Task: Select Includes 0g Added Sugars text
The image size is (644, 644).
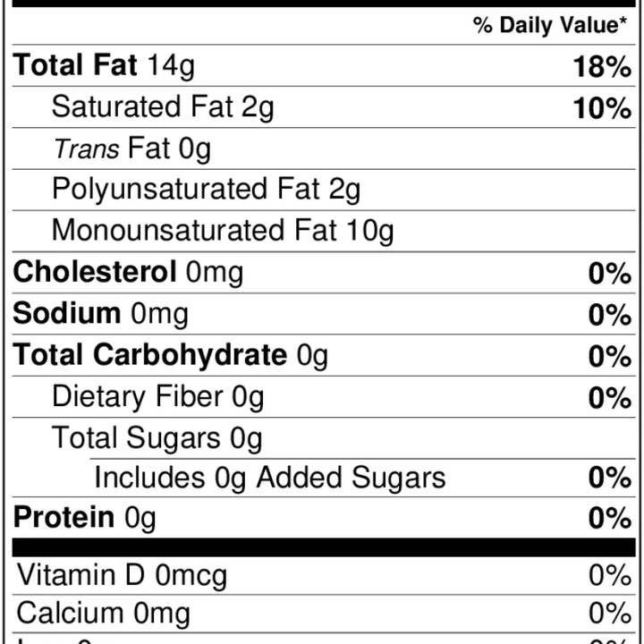Action: tap(270, 478)
